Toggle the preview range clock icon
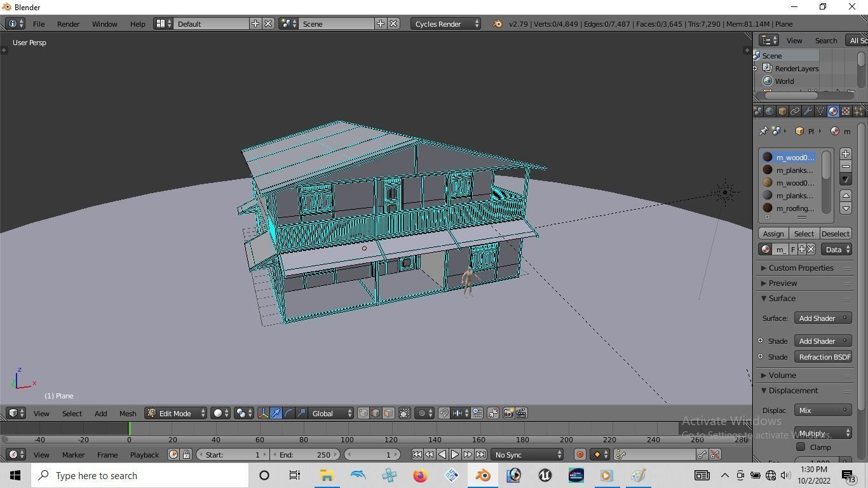 coord(173,454)
